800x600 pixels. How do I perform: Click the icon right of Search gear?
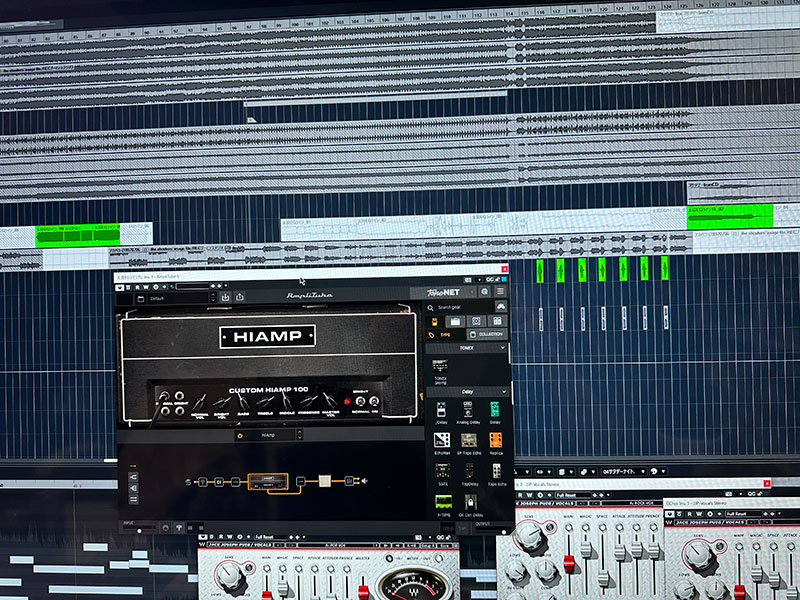tap(501, 306)
